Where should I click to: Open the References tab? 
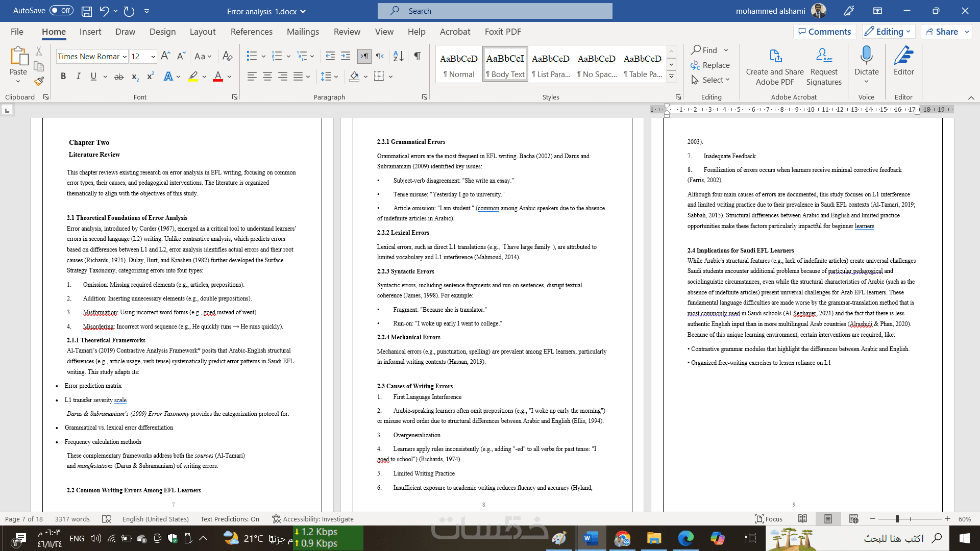click(x=251, y=32)
